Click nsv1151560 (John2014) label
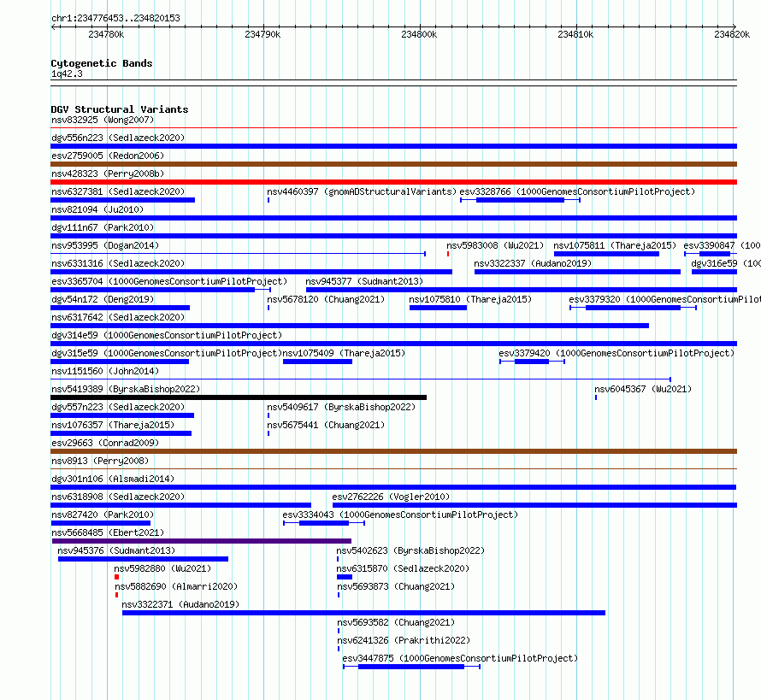 105,371
